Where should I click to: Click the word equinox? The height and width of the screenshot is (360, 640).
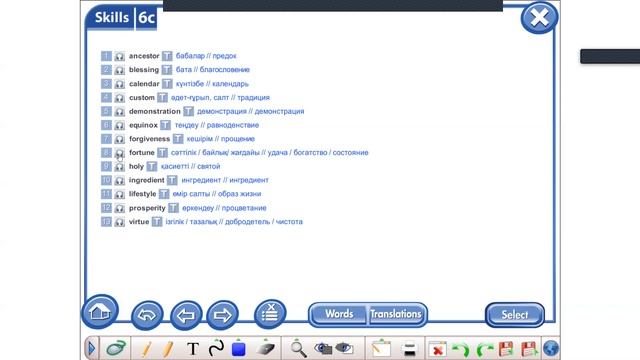[x=143, y=125]
